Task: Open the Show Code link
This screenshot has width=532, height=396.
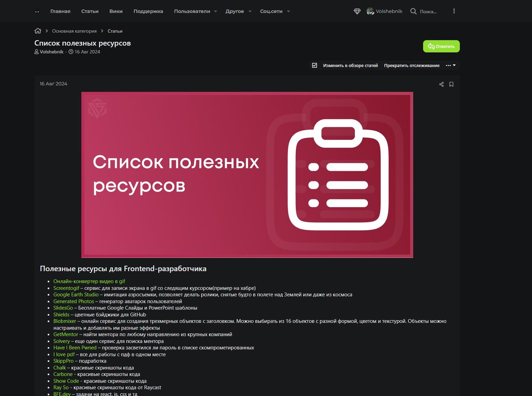Action: 66,381
